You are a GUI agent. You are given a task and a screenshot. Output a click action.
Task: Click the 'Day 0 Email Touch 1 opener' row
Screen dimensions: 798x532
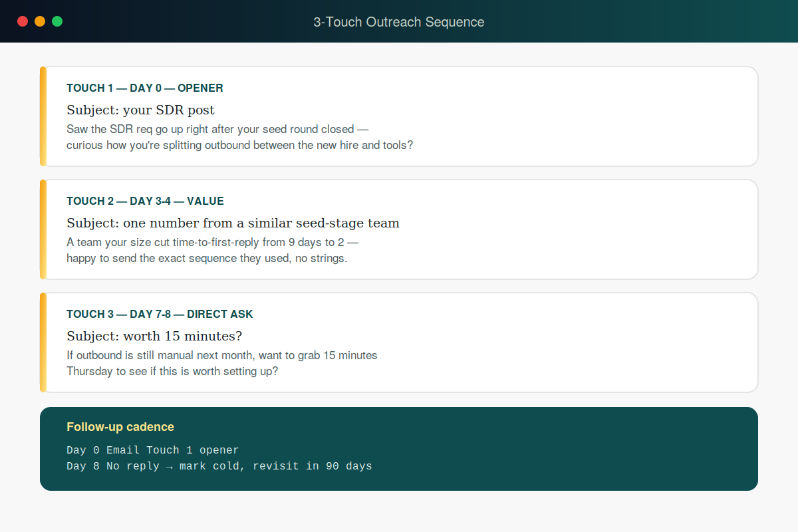click(153, 450)
